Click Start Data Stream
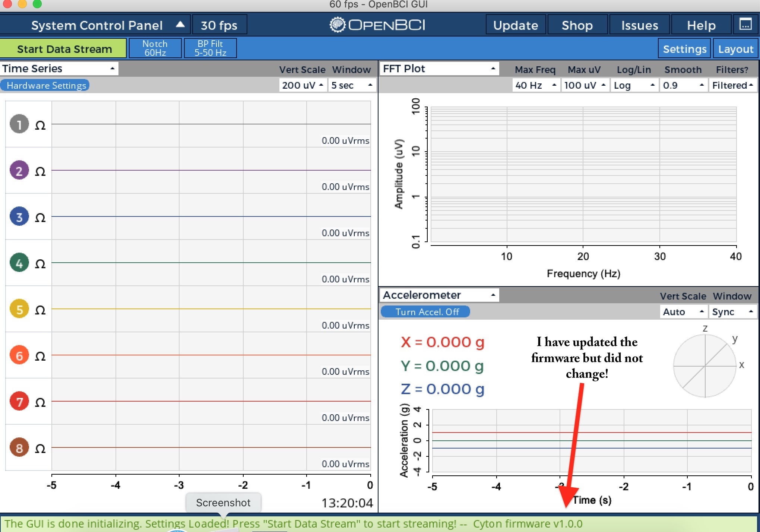 [x=63, y=49]
